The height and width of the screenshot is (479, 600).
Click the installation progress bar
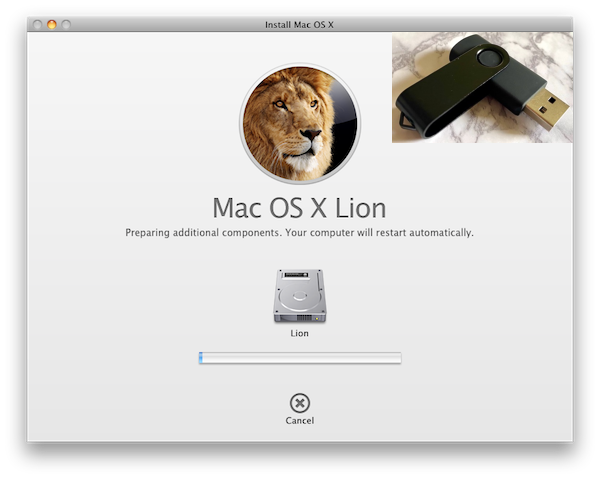pos(300,358)
